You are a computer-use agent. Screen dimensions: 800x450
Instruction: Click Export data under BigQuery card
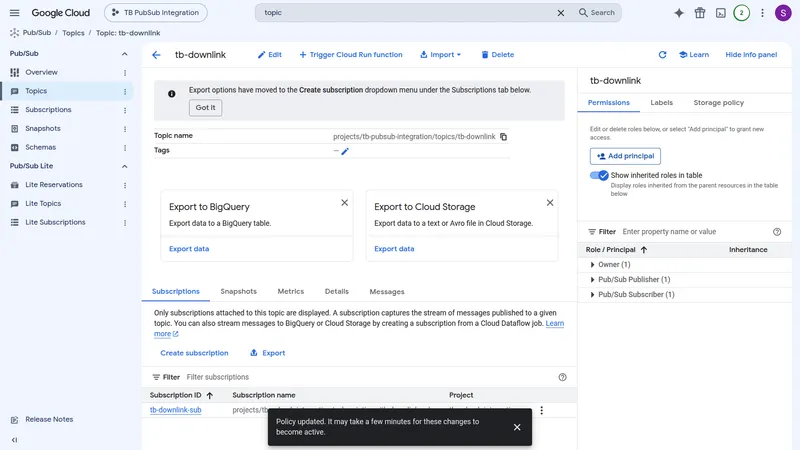(x=189, y=249)
